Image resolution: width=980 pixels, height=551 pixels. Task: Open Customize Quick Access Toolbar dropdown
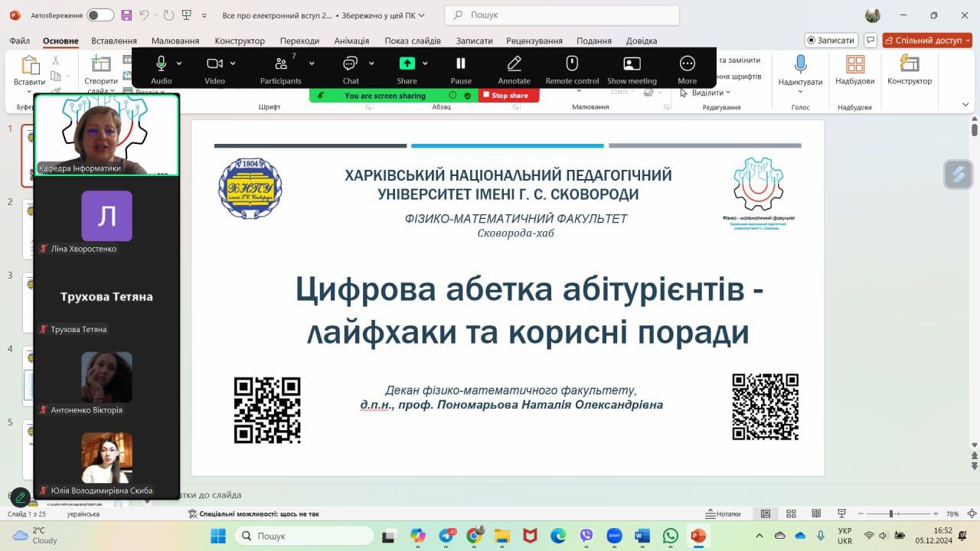click(x=204, y=15)
